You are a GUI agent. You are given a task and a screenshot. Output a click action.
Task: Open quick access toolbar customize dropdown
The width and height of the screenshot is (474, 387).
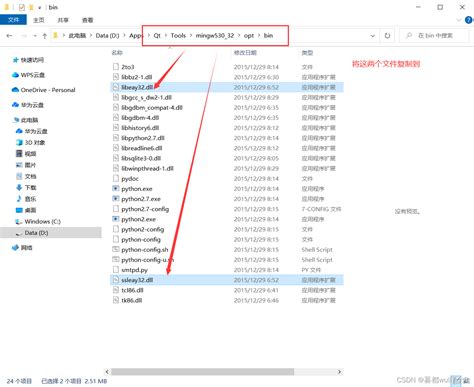click(x=40, y=7)
